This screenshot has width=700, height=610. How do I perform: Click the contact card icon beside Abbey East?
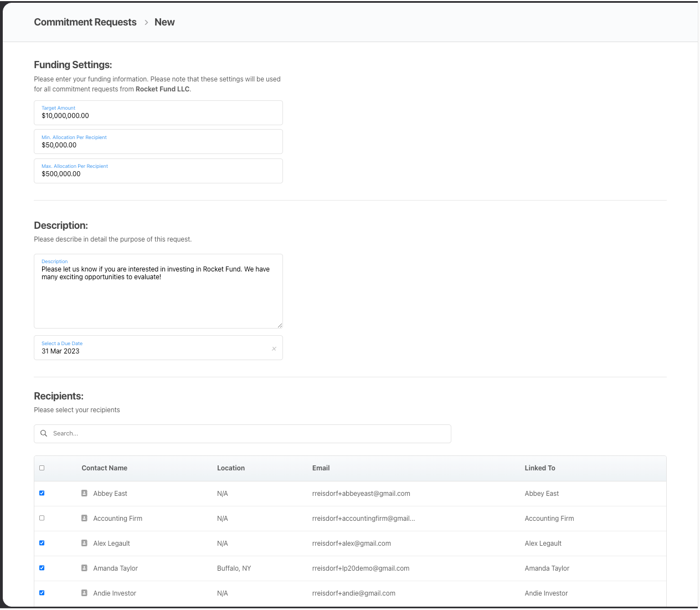click(x=84, y=493)
